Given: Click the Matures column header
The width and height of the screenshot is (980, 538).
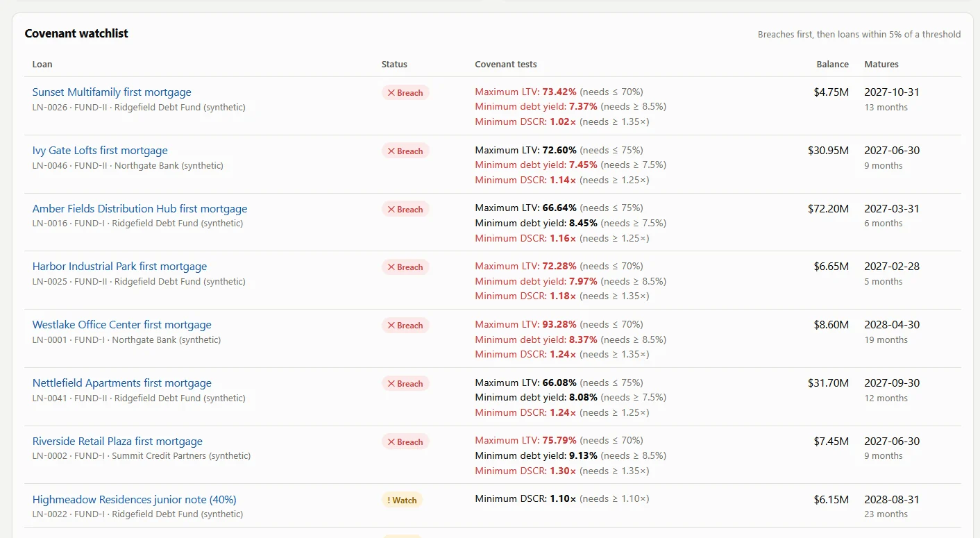Looking at the screenshot, I should pyautogui.click(x=881, y=64).
